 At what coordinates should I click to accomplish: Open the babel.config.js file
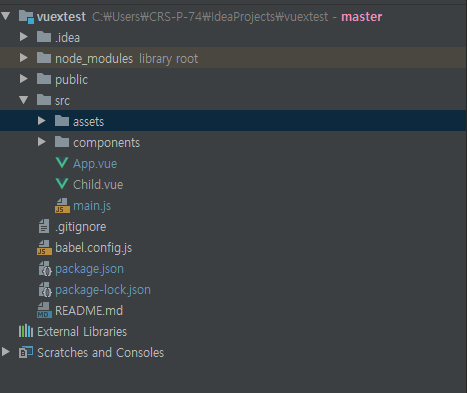pos(94,248)
